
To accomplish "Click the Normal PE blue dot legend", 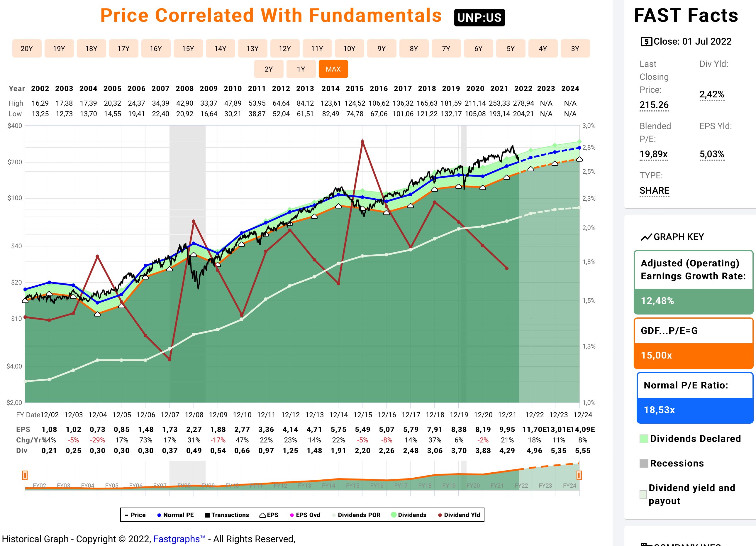I will point(159,515).
